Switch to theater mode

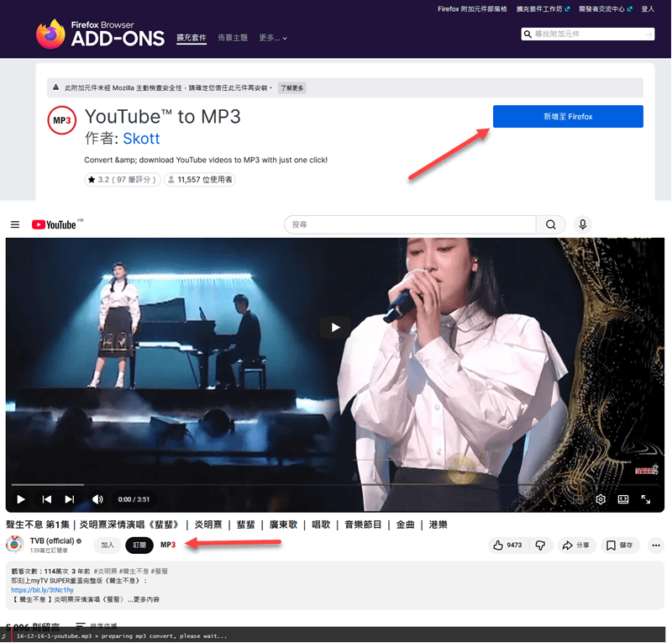click(x=623, y=499)
